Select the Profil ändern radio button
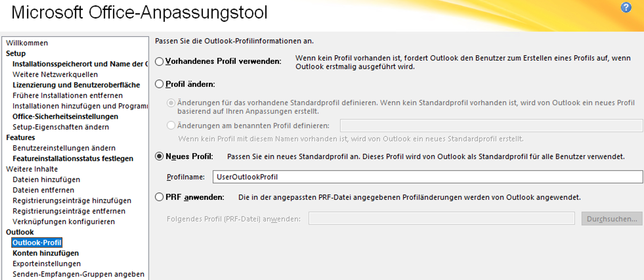Viewport: 644px width, 280px height. coord(159,84)
